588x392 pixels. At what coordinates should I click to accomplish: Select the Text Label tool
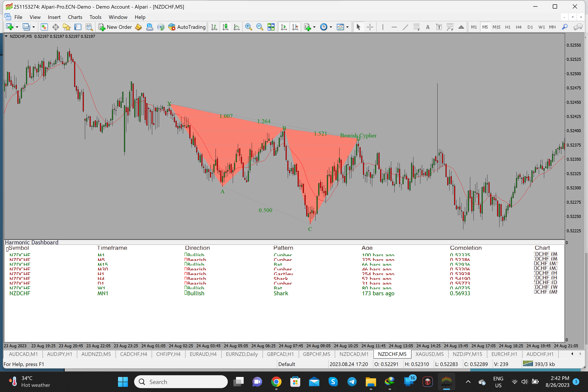[x=439, y=27]
